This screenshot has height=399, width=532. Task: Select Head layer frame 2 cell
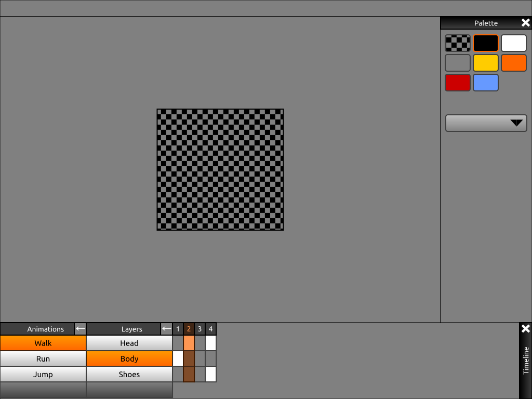click(x=189, y=343)
